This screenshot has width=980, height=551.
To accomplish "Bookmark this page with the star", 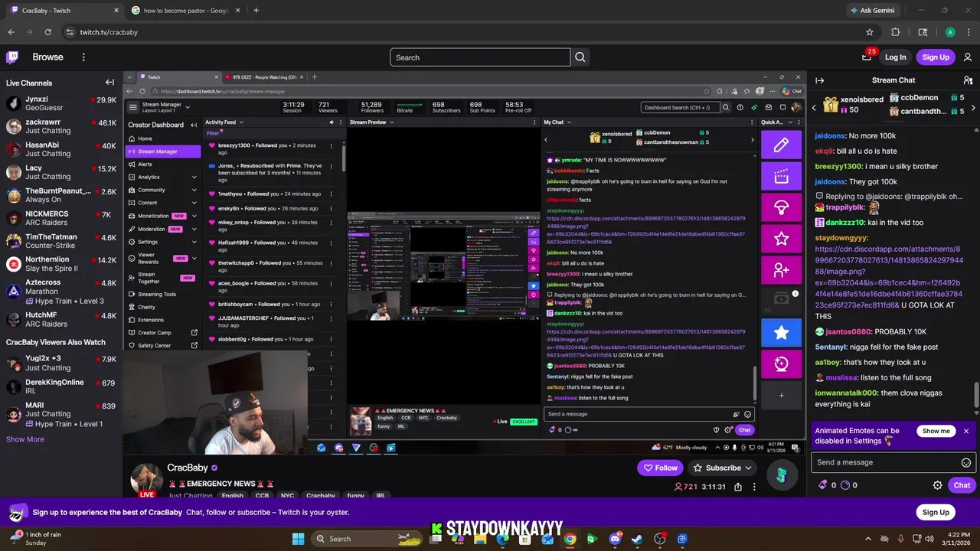I will 870,32.
